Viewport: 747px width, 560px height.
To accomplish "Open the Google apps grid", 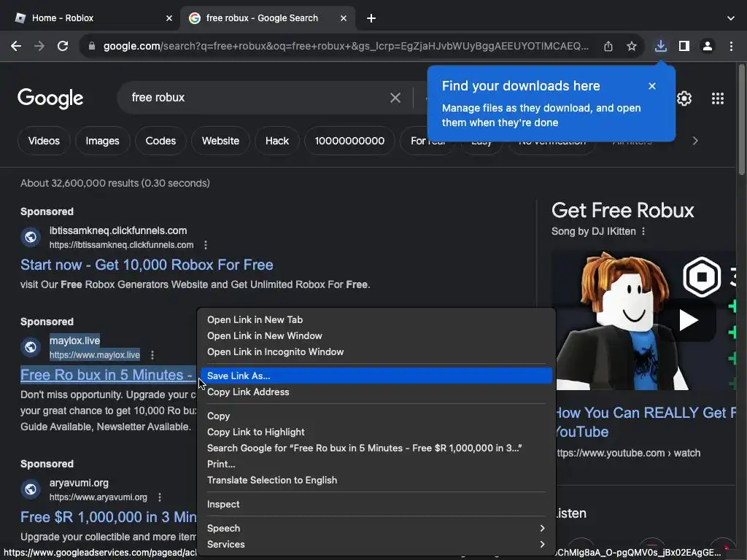I will pyautogui.click(x=718, y=98).
